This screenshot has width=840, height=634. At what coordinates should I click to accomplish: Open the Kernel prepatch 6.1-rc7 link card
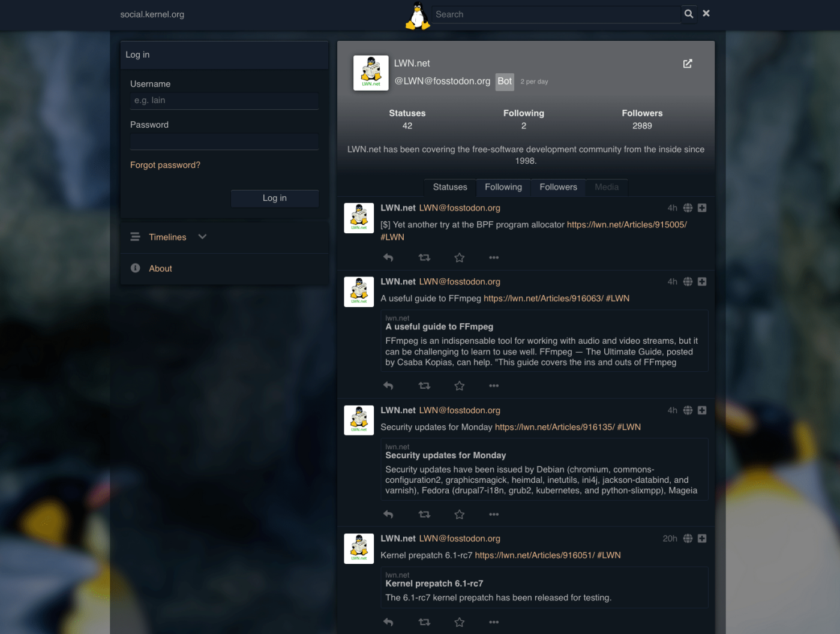(545, 587)
